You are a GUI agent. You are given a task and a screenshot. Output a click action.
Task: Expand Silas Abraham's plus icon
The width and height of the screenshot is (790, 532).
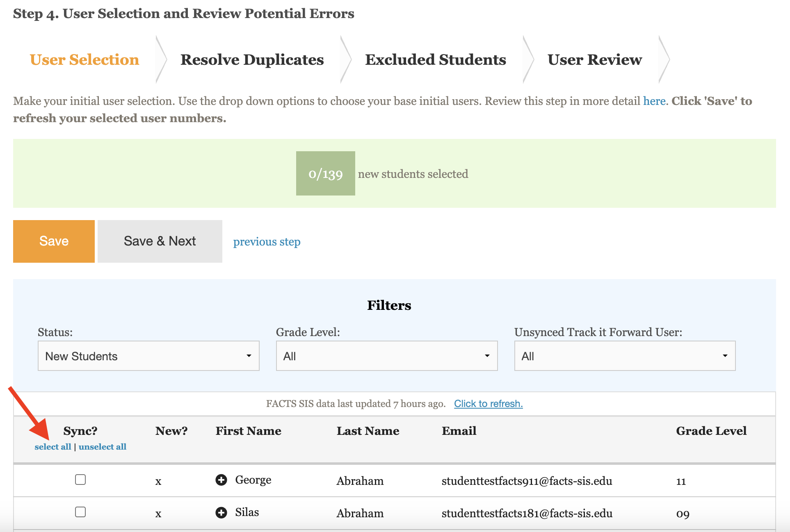click(x=221, y=512)
